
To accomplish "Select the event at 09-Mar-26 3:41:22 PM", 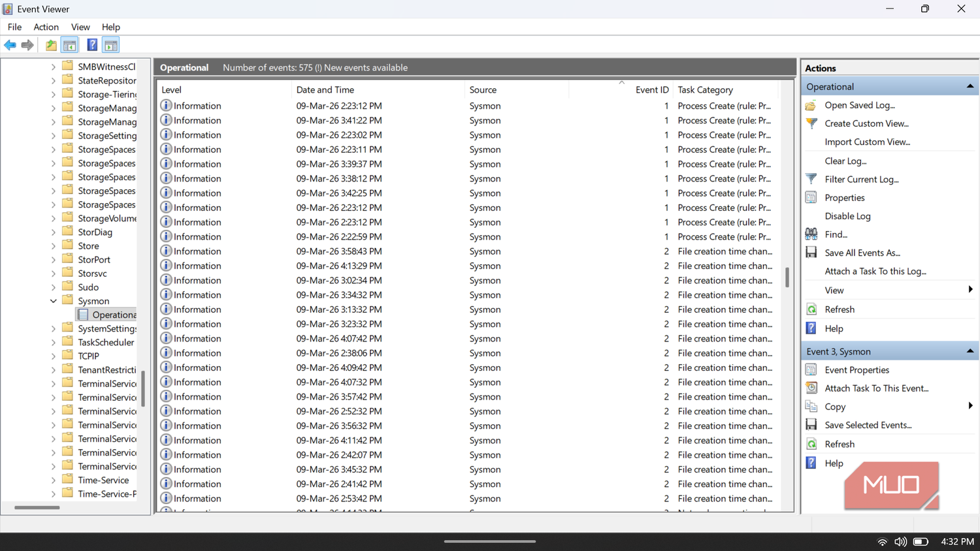I will (x=468, y=120).
